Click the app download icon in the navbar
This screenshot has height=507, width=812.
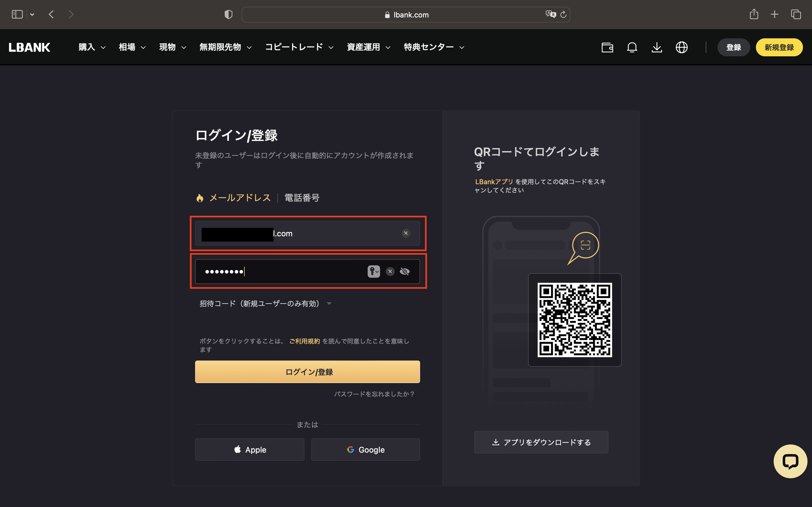coord(657,47)
